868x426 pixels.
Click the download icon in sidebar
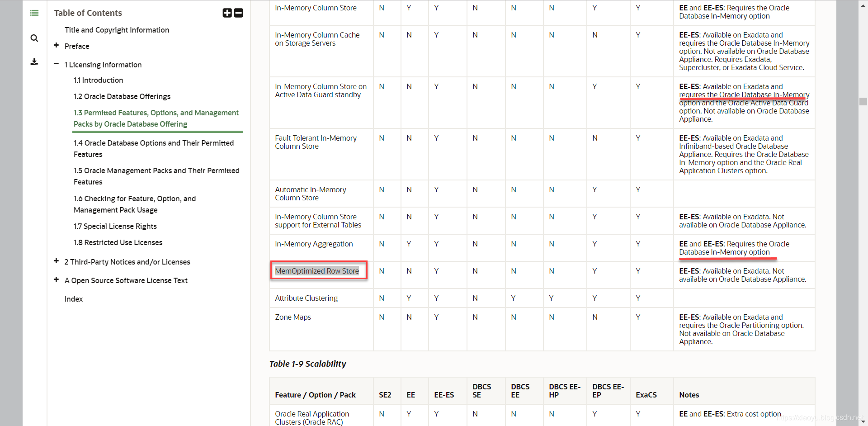click(34, 62)
